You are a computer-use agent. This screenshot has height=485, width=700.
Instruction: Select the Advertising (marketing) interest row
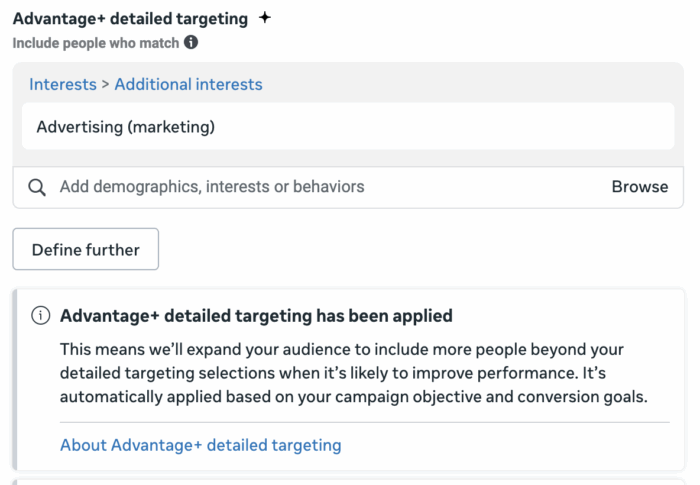[x=126, y=127]
